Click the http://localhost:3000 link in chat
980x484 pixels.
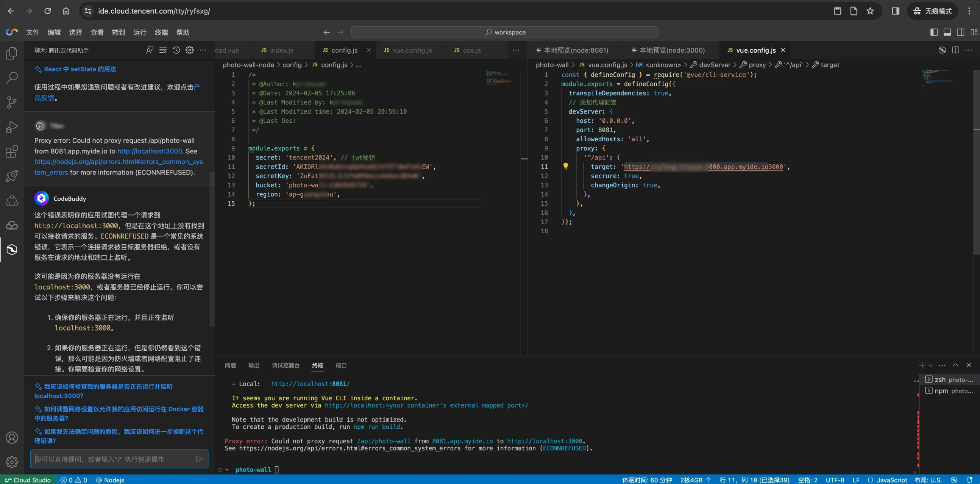coord(150,151)
